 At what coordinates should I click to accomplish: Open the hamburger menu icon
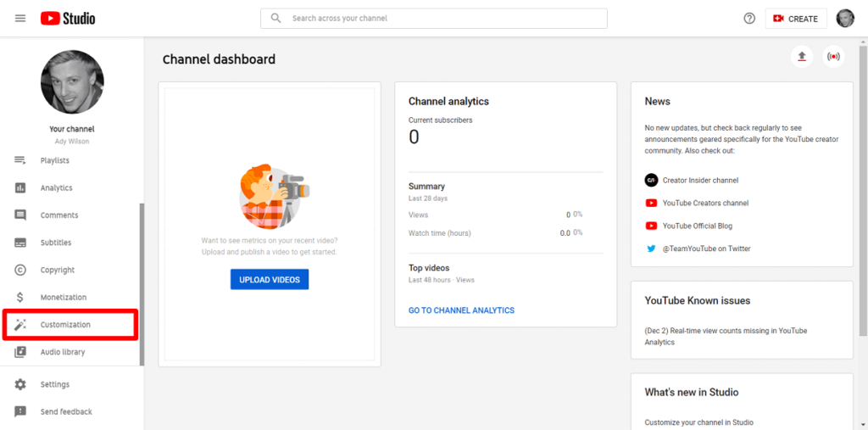click(x=20, y=19)
